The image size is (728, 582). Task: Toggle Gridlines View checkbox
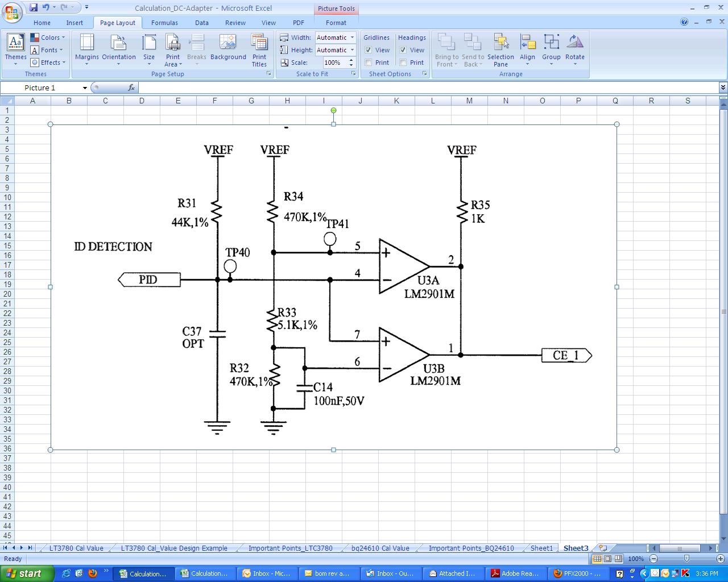pos(369,50)
